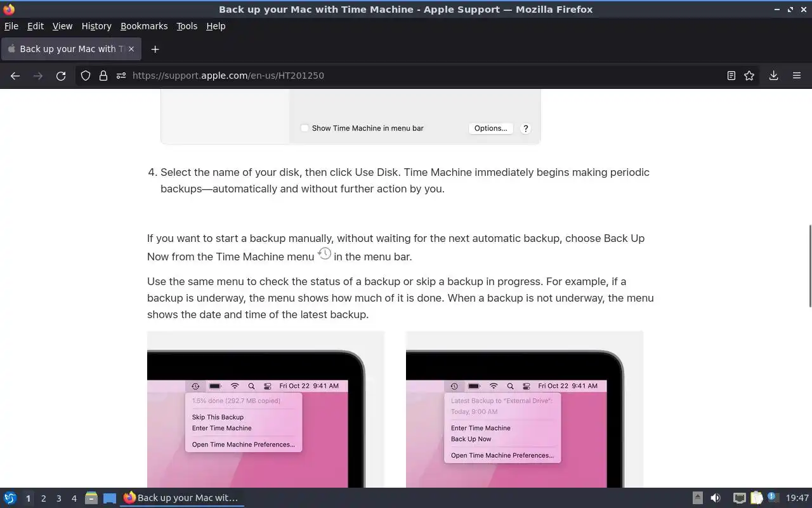Image resolution: width=812 pixels, height=508 pixels.
Task: Open the Edit menu
Action: point(36,26)
